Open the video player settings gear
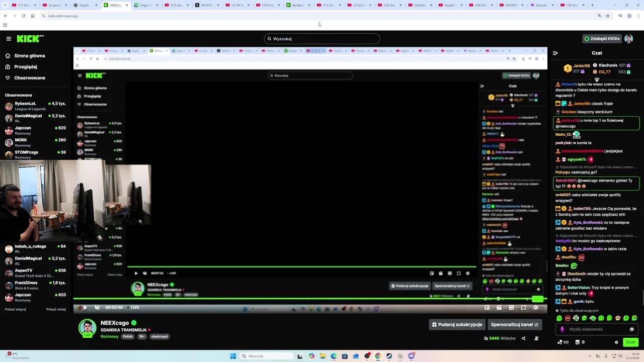Viewport: 644px width, 362px height. [x=536, y=308]
